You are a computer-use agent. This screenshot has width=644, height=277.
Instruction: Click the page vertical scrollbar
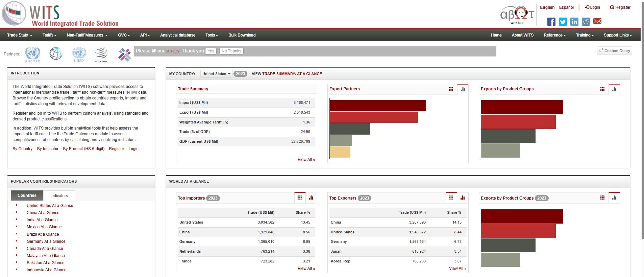642,120
